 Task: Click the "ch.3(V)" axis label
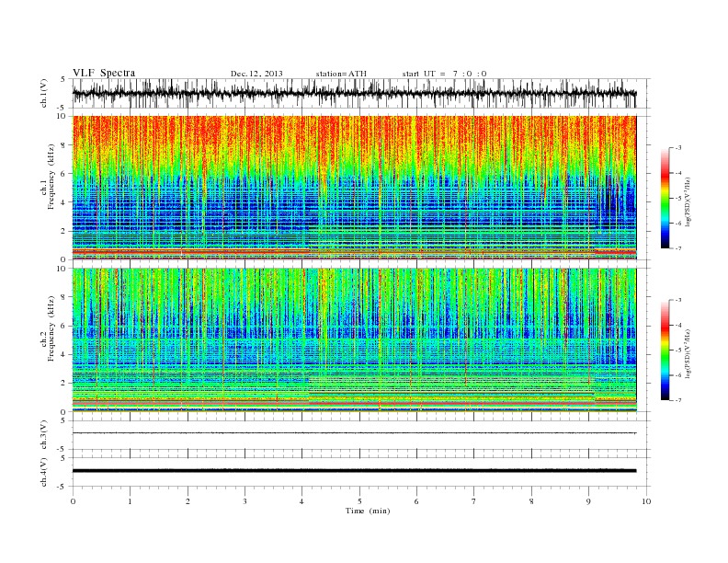point(43,435)
